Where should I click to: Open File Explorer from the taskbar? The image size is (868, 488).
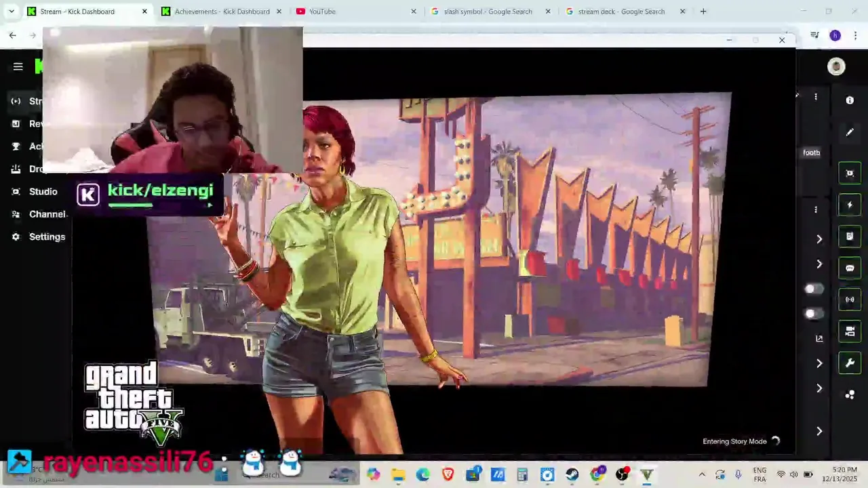click(x=398, y=474)
